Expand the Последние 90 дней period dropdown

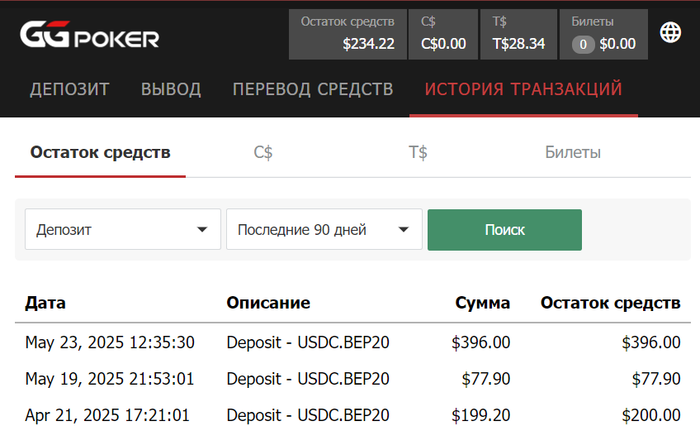pos(324,230)
